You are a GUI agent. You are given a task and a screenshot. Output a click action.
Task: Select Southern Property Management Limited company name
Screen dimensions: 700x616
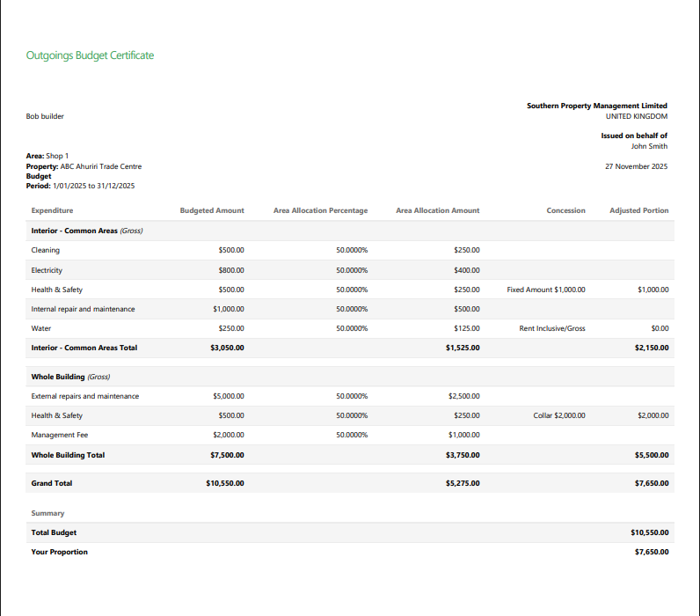[596, 106]
